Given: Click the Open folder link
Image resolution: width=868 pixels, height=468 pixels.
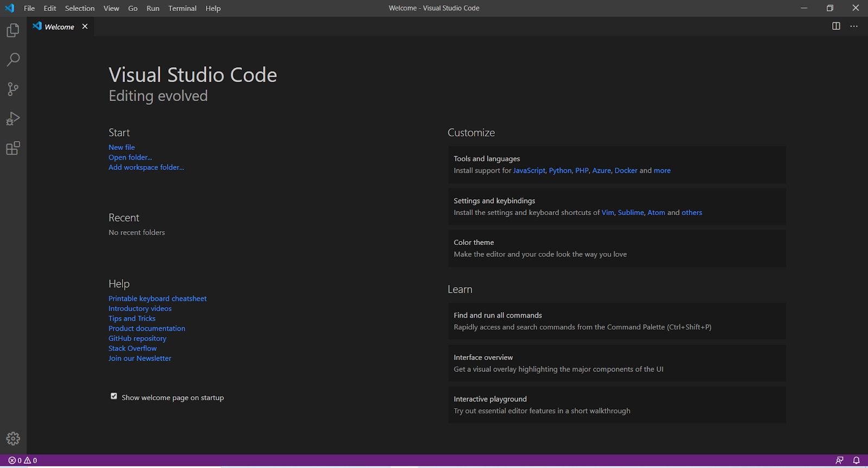Looking at the screenshot, I should (x=130, y=157).
